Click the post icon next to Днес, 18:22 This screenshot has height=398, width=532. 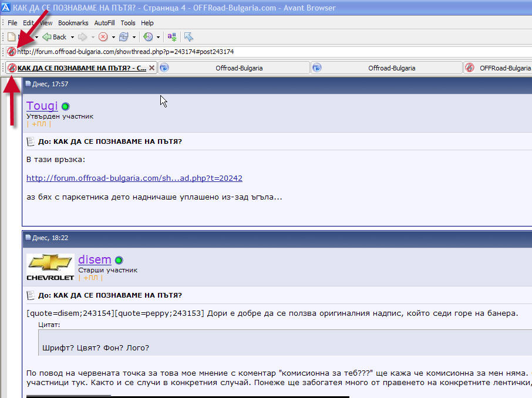point(28,238)
